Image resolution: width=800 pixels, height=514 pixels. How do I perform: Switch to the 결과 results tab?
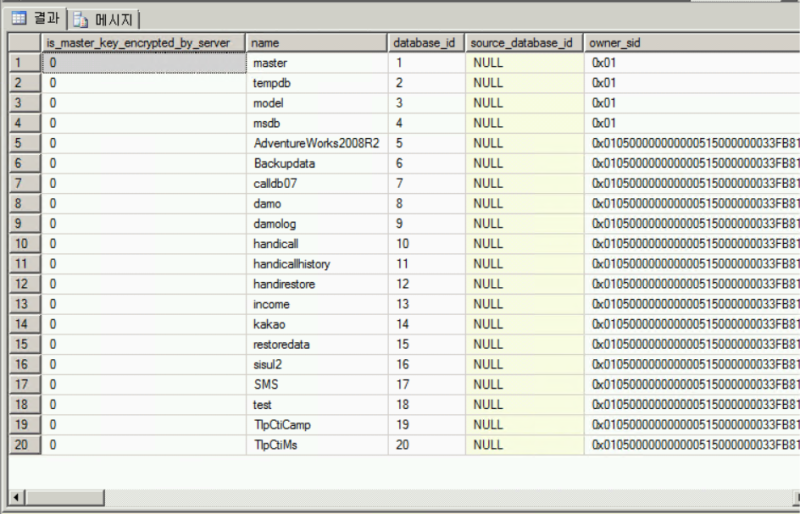(x=36, y=19)
